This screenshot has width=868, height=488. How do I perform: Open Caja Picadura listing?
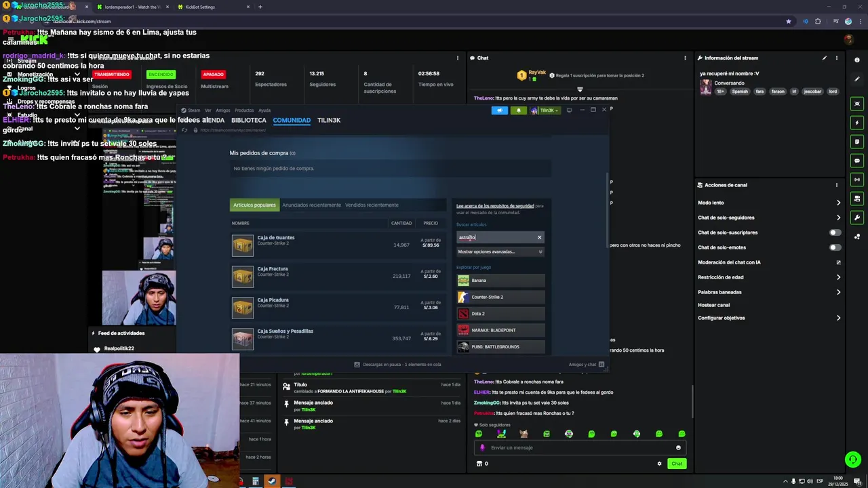[338, 307]
